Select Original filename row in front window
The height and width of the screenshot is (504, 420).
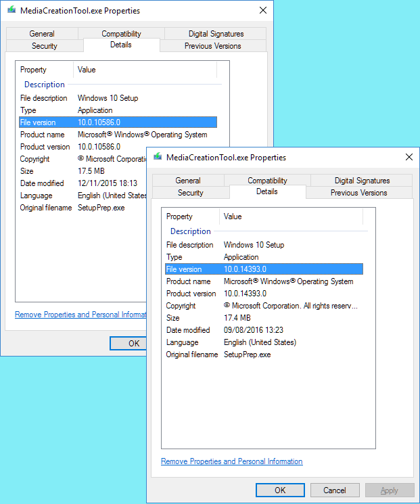[x=264, y=354]
